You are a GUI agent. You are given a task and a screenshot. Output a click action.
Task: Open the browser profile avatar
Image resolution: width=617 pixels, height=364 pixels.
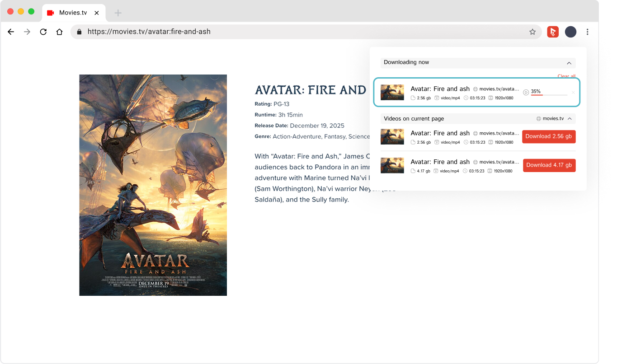coord(570,32)
